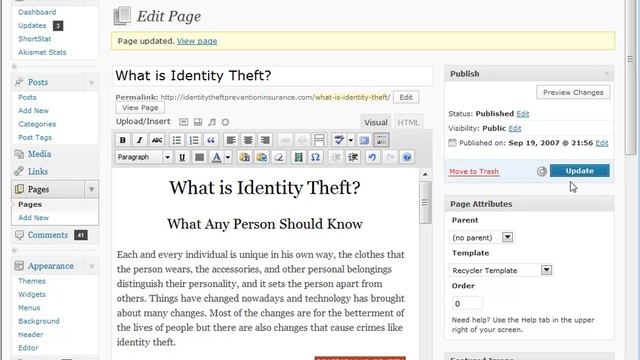Paste as plain text
The width and height of the screenshot is (640, 360).
click(244, 157)
